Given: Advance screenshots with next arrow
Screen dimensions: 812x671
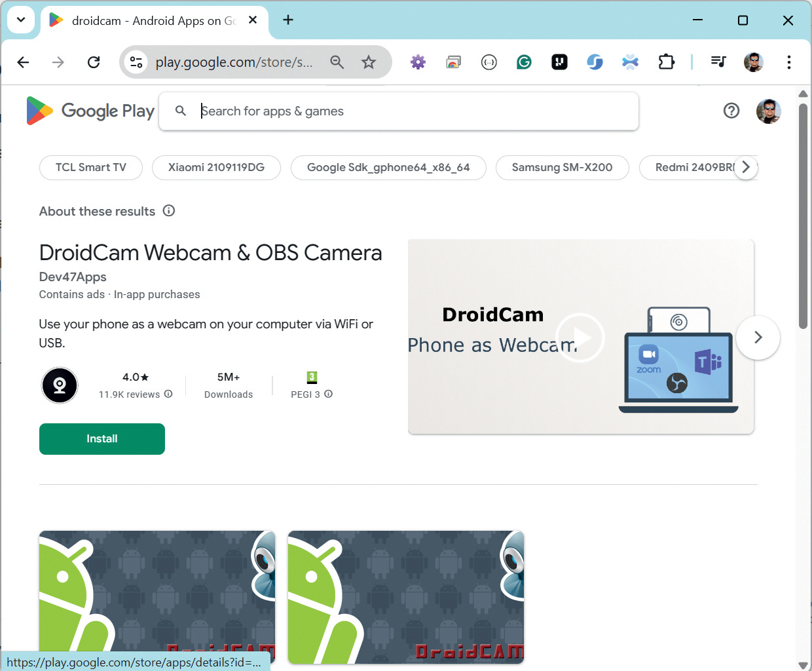Looking at the screenshot, I should click(x=758, y=337).
